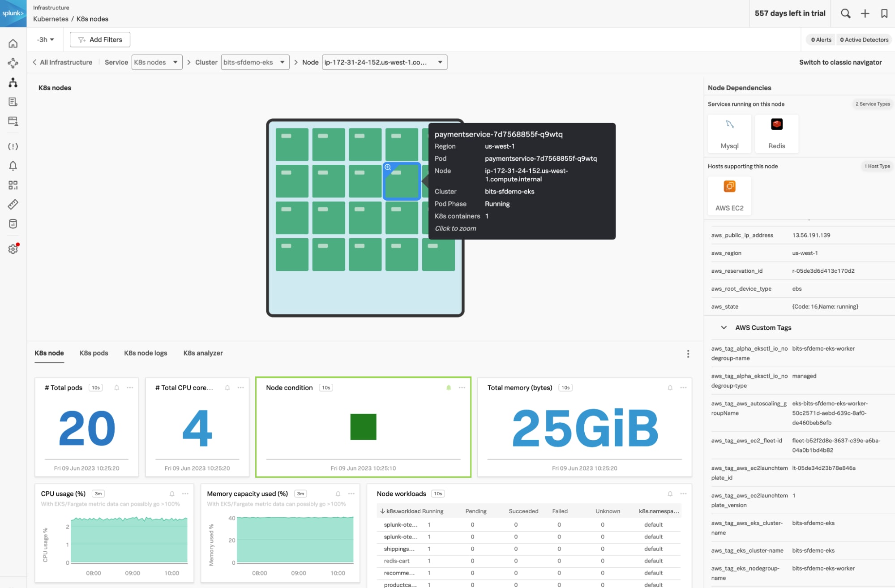Click the Node condition sparkline thumbnail

364,427
